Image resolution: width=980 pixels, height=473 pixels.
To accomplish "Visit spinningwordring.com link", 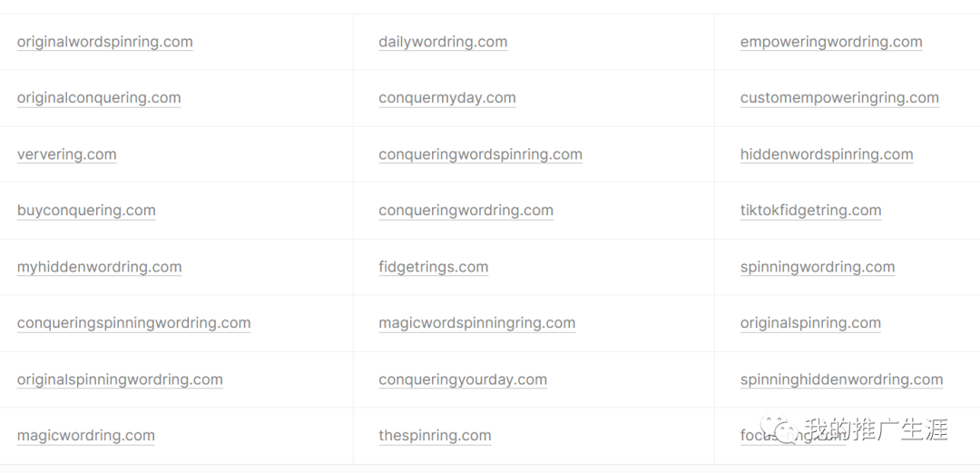I will pos(818,267).
